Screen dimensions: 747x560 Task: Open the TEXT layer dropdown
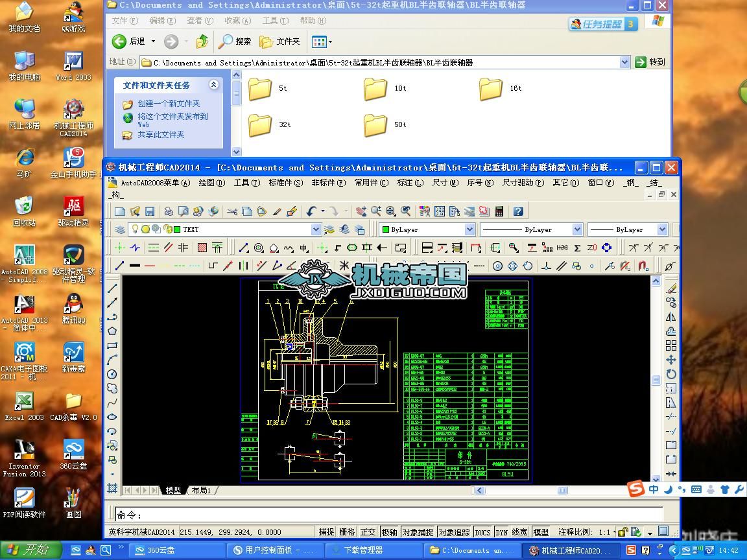(x=316, y=229)
